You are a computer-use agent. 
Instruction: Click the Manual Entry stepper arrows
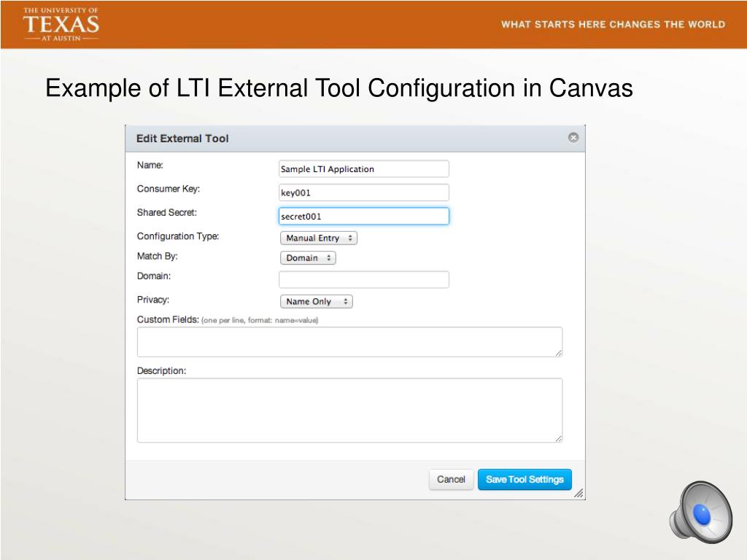pos(351,238)
